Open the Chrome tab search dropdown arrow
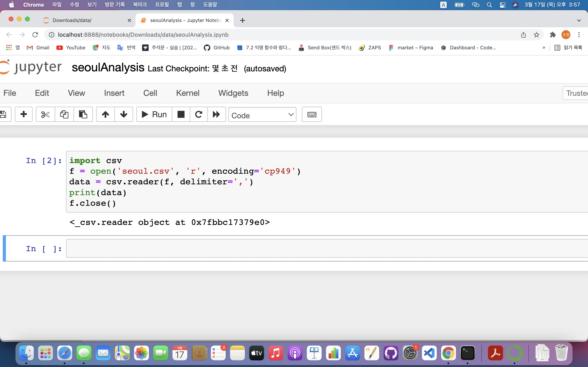Viewport: 588px width, 367px height. [x=579, y=20]
